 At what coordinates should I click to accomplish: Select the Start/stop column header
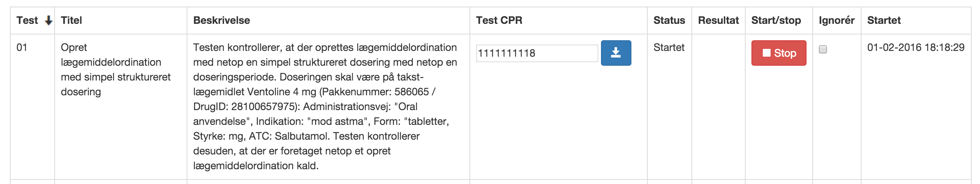pyautogui.click(x=776, y=21)
